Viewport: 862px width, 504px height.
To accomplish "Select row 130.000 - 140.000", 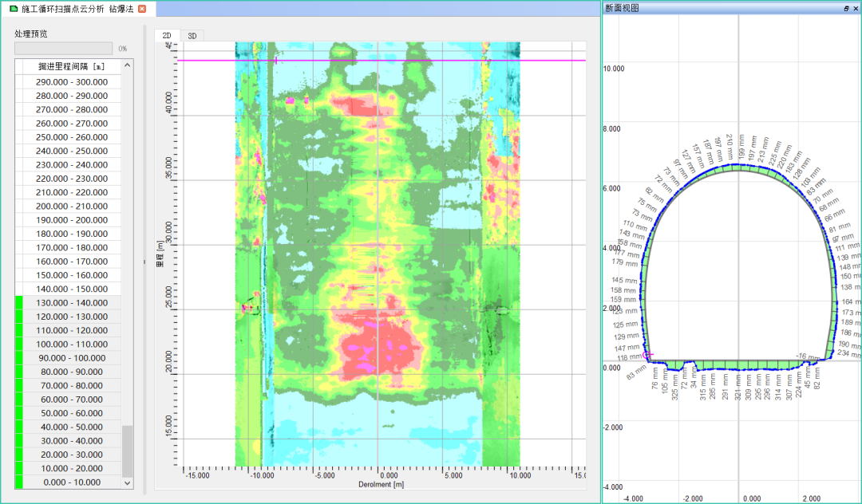I will (72, 302).
